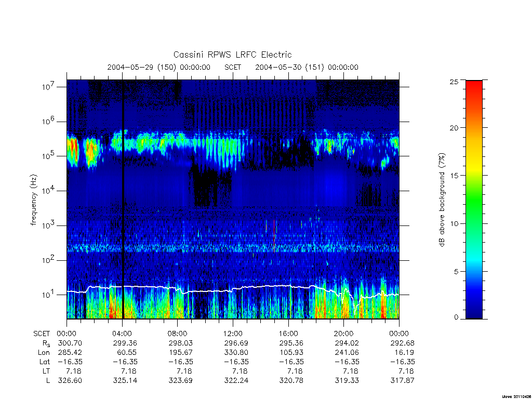The image size is (532, 399).
Task: Click the Rs value '300.70'
Action: (70, 343)
